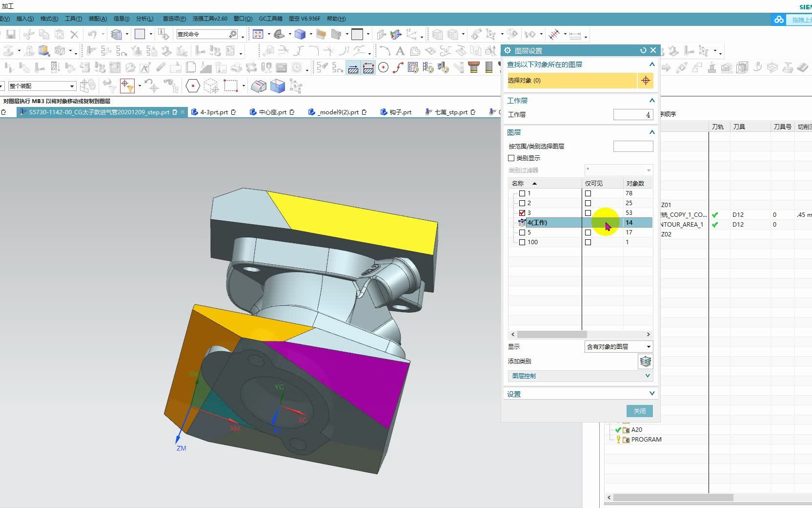Screen dimensions: 812x508
Task: Click the Undo arrow icon
Action: (92, 34)
